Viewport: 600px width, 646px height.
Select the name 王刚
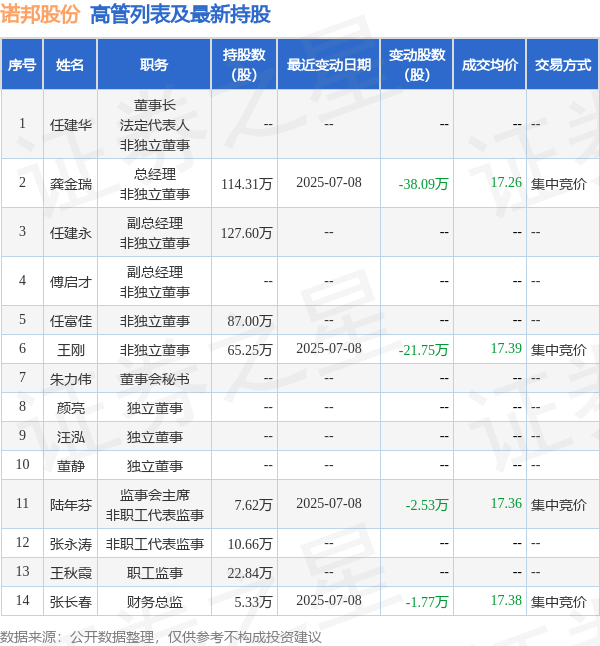pyautogui.click(x=70, y=350)
